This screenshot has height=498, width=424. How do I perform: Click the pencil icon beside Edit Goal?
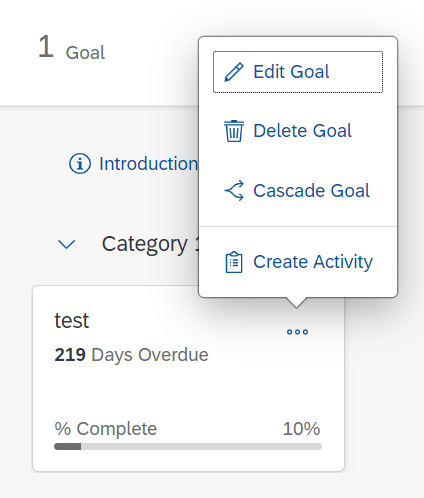234,72
